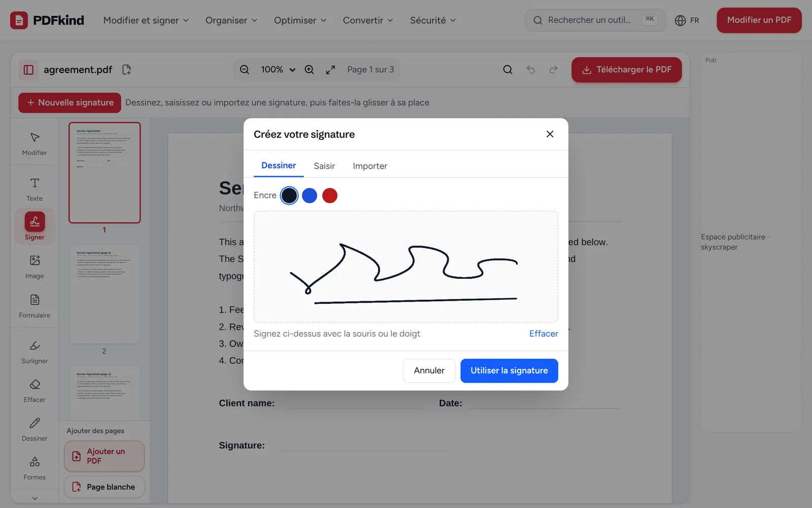Screen dimensions: 812x508
Task: Expand the Organiser menu
Action: (231, 20)
